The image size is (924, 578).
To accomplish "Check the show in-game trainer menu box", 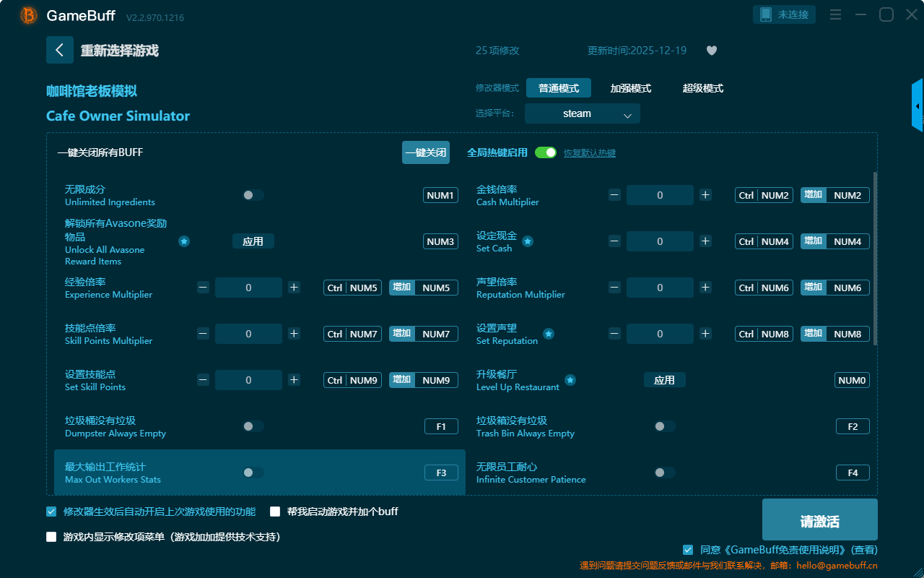I will [x=51, y=537].
